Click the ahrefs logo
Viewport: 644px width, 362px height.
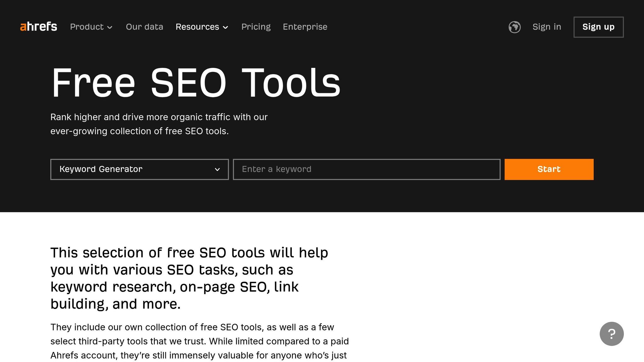38,27
